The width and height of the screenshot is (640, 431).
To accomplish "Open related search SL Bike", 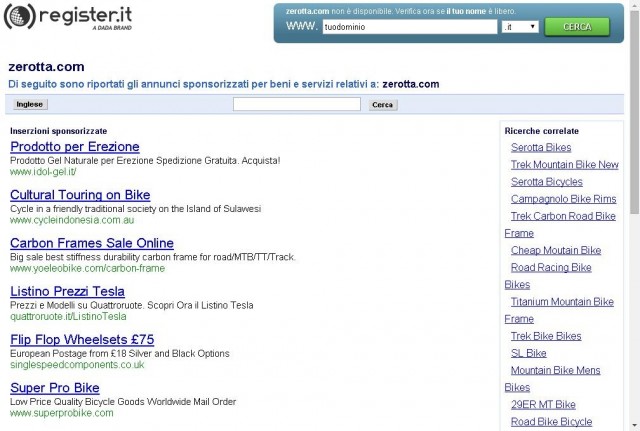I will click(x=529, y=353).
